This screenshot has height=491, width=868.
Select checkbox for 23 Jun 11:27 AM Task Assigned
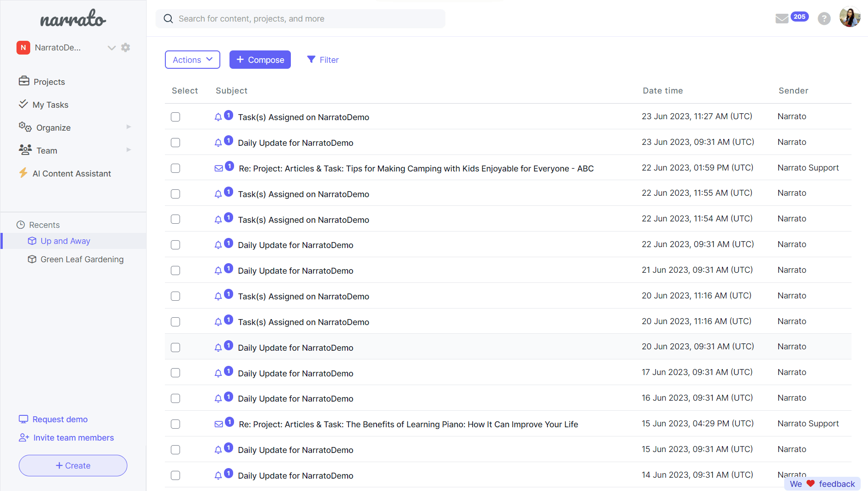(175, 117)
